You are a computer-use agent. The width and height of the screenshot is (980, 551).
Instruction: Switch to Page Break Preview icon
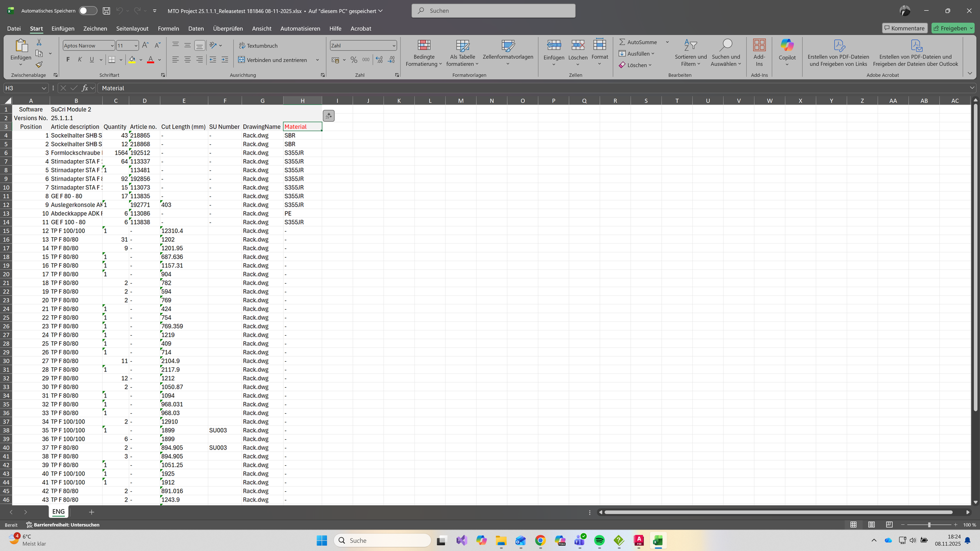[889, 524]
